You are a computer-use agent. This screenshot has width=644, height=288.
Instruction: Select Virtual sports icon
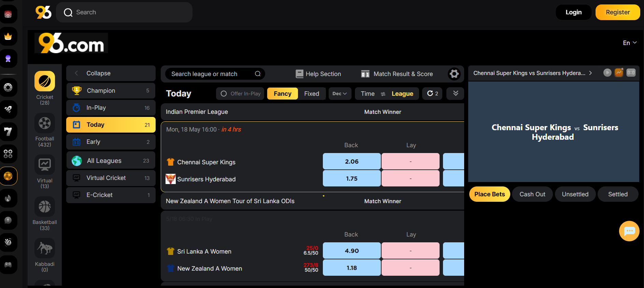(x=45, y=165)
